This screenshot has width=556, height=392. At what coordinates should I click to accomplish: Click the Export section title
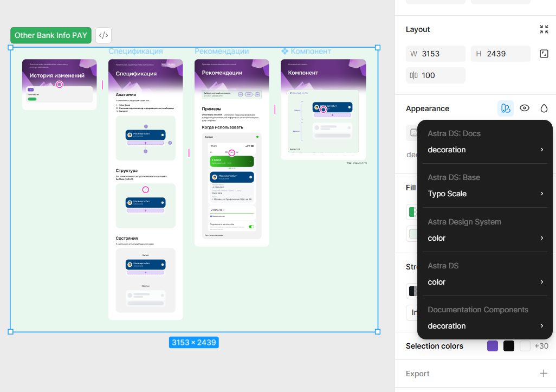click(417, 374)
